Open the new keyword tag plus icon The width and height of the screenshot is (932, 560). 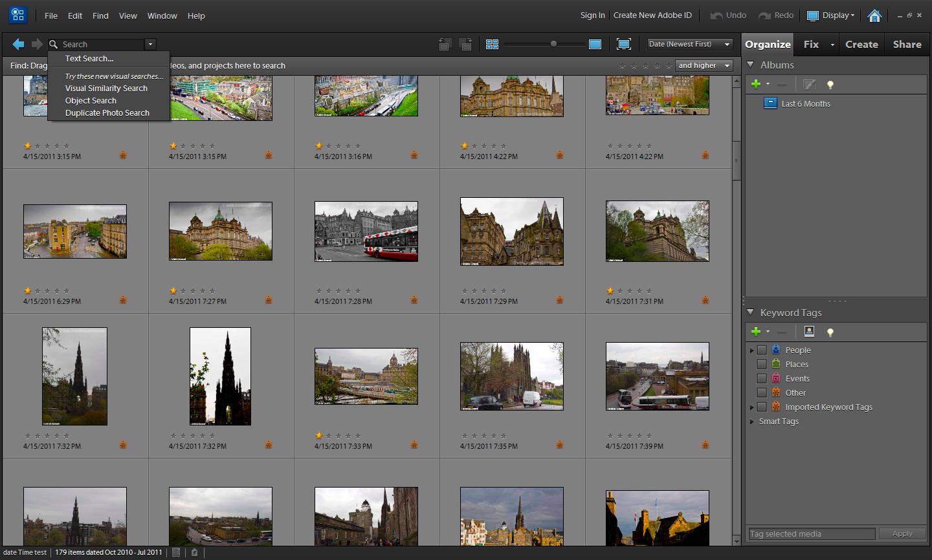click(x=756, y=332)
